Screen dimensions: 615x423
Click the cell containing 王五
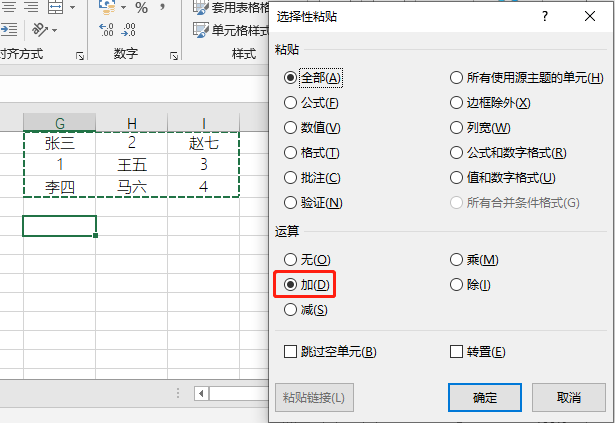point(131,164)
